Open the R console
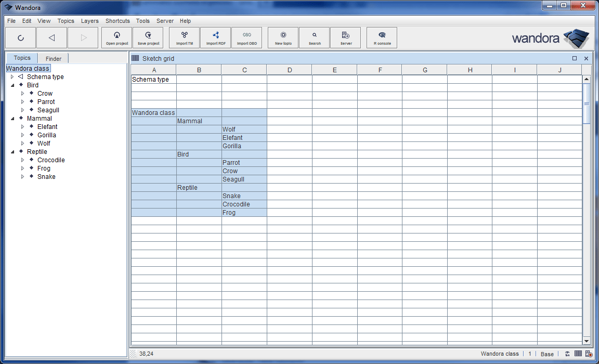Screen dimensions: 599x364 point(382,37)
